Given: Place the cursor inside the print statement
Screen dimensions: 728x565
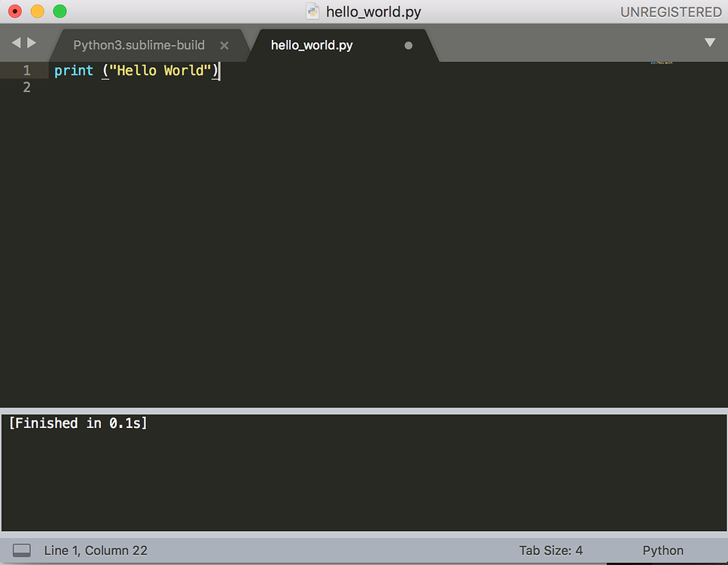Looking at the screenshot, I should (x=136, y=70).
